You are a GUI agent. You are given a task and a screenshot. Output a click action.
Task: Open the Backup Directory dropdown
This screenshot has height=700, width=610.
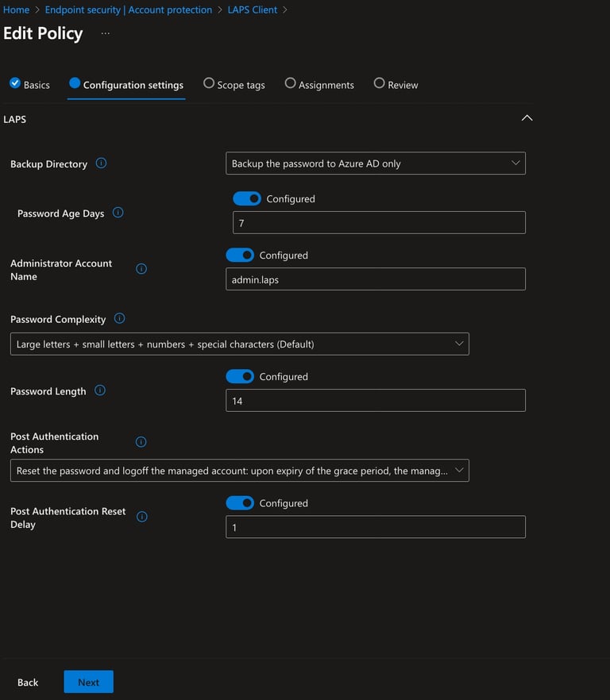tap(376, 163)
